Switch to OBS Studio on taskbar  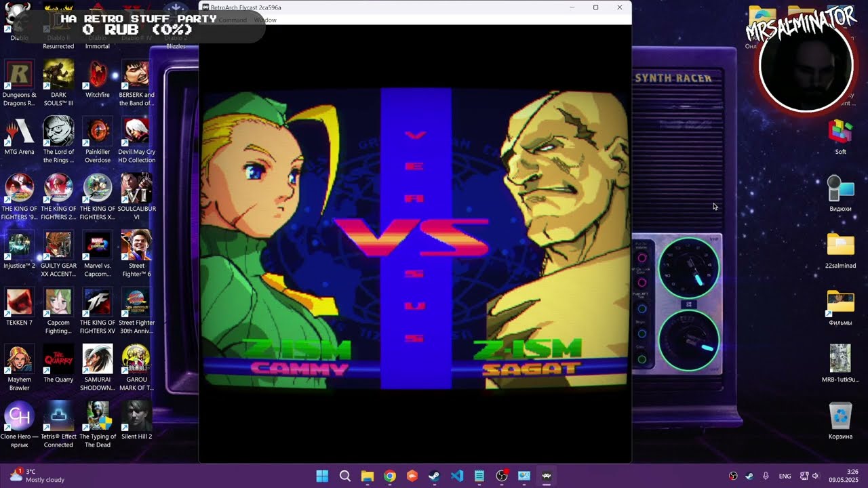click(x=501, y=476)
